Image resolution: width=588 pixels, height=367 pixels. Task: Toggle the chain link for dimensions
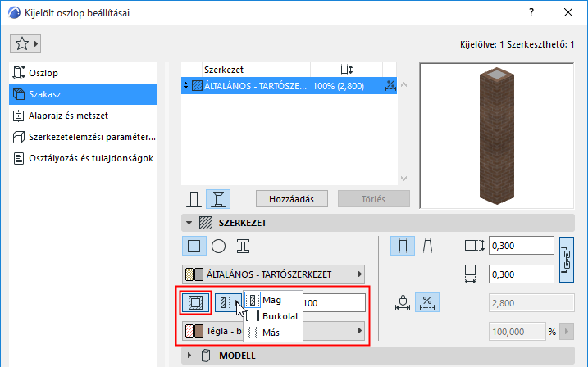tap(566, 260)
